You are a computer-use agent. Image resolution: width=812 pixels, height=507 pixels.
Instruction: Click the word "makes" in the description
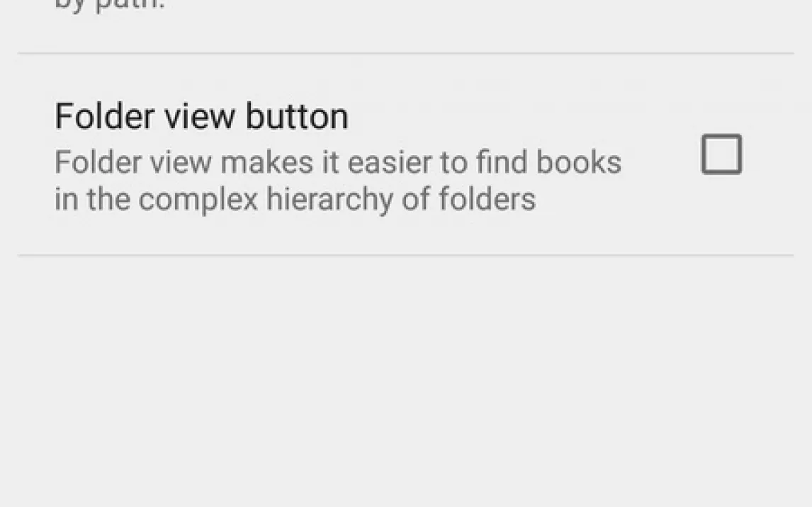pyautogui.click(x=266, y=162)
